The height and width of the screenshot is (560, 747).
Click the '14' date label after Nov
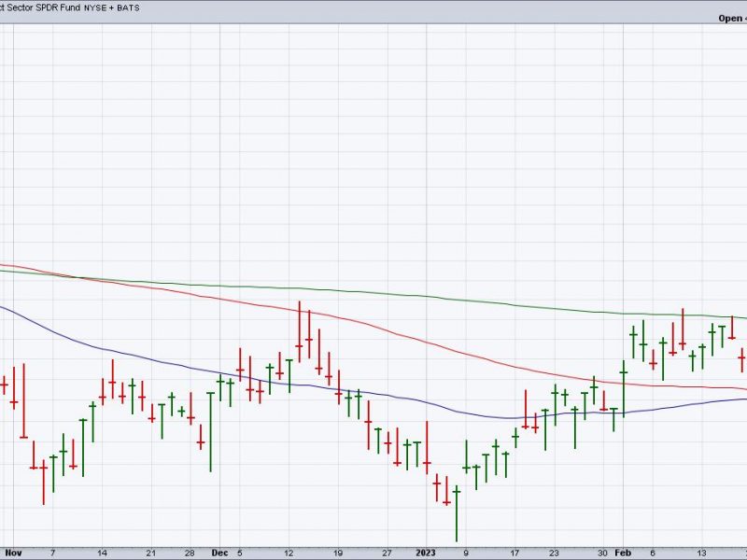coord(102,553)
